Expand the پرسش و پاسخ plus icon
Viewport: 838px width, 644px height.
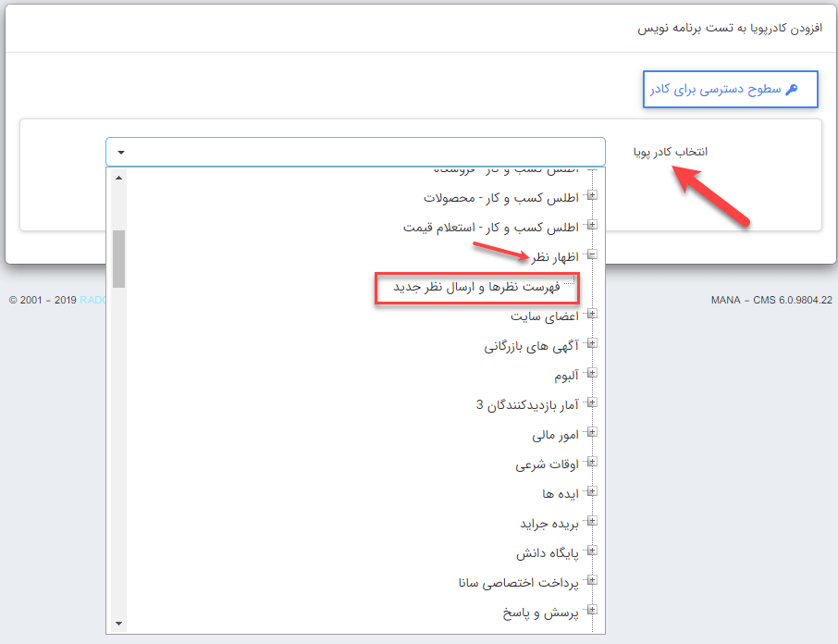click(592, 611)
